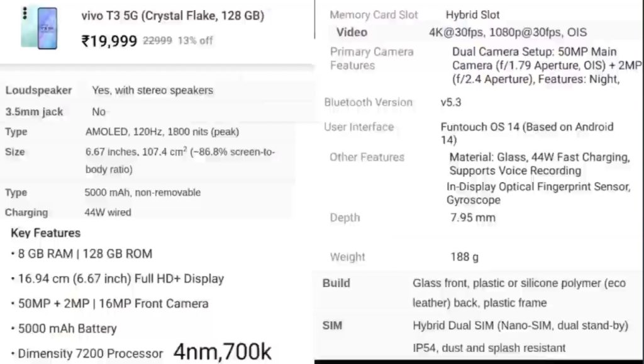
Task: Click the Bluetooth Version label
Action: coord(368,102)
